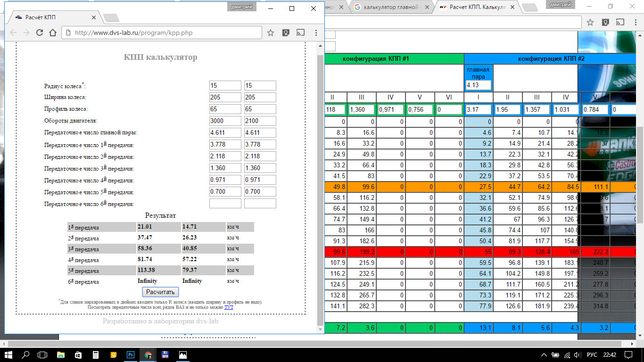Click the gear V ratio field 0.784
The width and height of the screenshot is (644, 362).
[595, 109]
